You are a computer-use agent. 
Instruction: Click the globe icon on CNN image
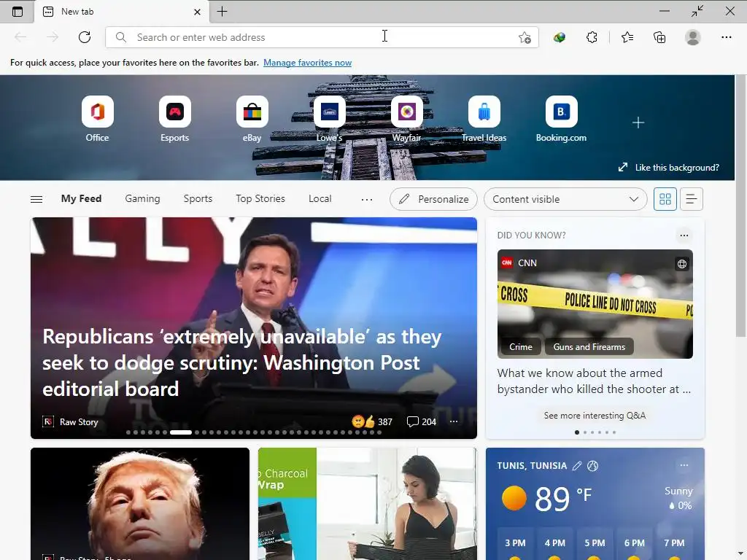[682, 264]
